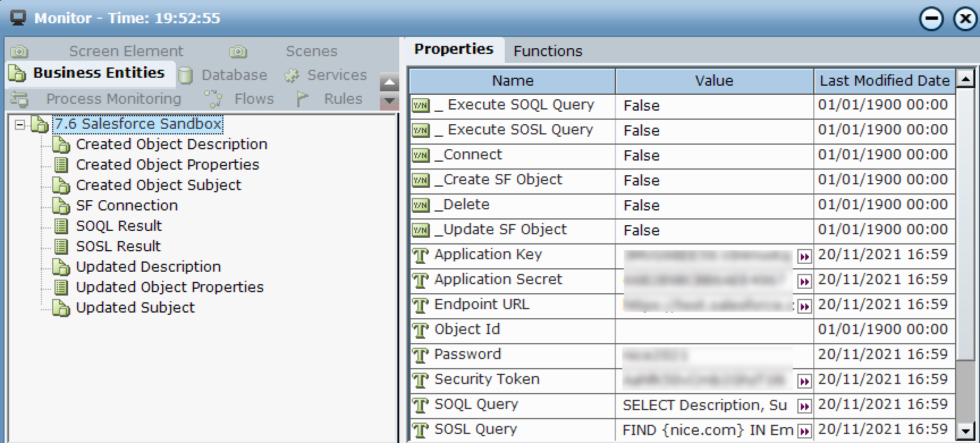Select Created Object Properties in tree
Viewport: 980px width, 443px height.
point(168,164)
